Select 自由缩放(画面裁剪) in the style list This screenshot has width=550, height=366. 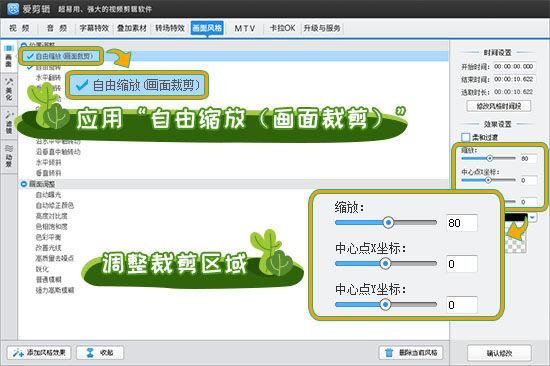[x=64, y=56]
